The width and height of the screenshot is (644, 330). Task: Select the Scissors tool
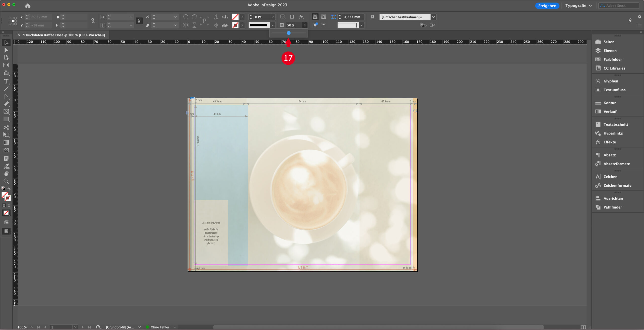pyautogui.click(x=6, y=127)
